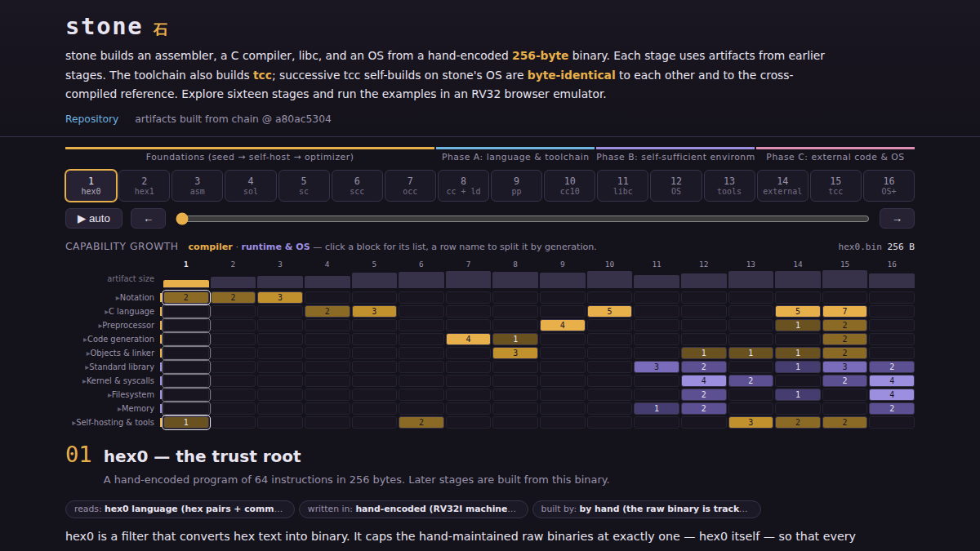
Task: Select Filesystem block in column 16
Action: [x=892, y=395]
